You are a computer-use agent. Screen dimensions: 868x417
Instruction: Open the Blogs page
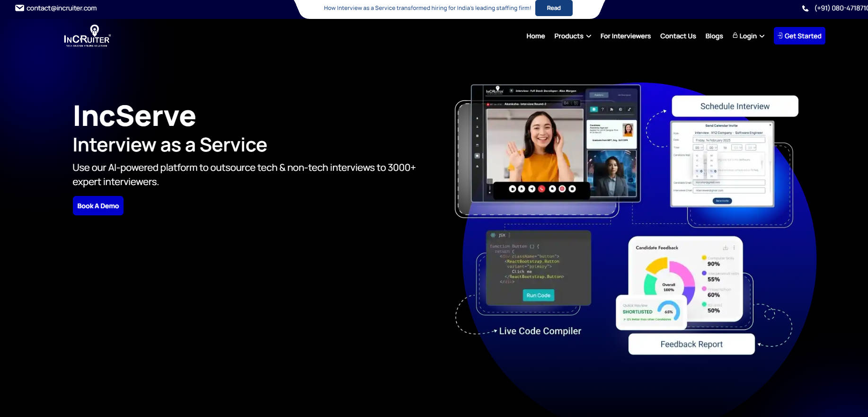tap(714, 36)
